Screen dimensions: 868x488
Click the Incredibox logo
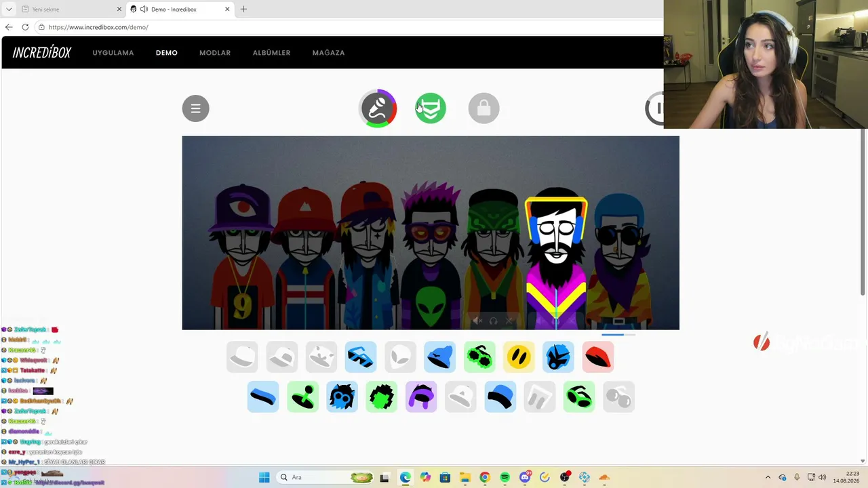tap(41, 53)
